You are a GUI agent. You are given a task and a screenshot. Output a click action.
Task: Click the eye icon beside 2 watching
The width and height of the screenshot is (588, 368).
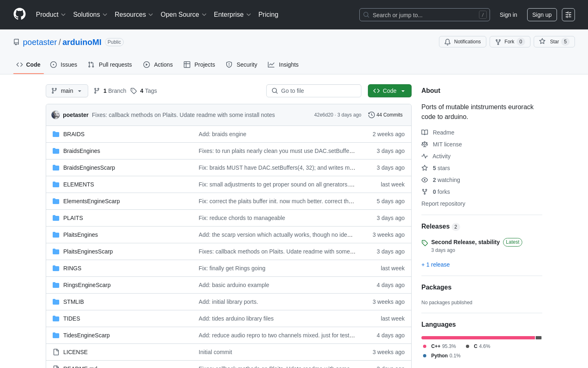tap(425, 180)
